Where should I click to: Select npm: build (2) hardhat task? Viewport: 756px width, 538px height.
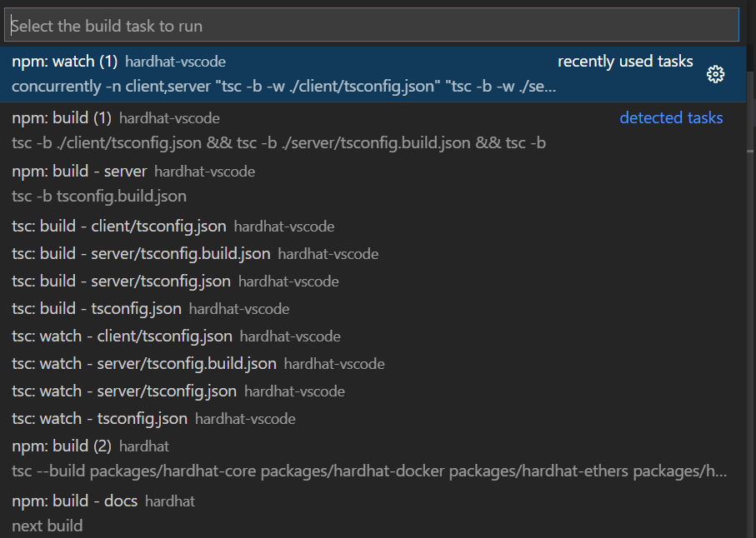[373, 459]
